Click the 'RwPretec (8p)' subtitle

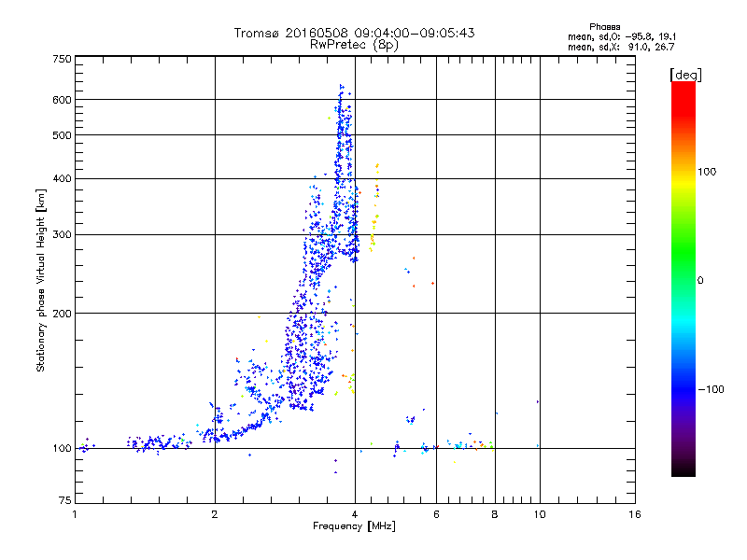pos(354,45)
